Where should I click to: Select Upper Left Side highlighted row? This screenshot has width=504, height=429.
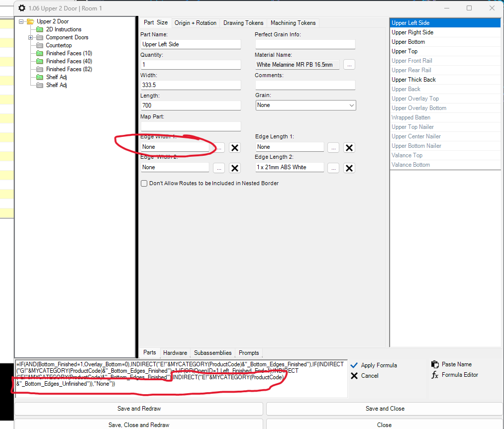[x=445, y=23]
